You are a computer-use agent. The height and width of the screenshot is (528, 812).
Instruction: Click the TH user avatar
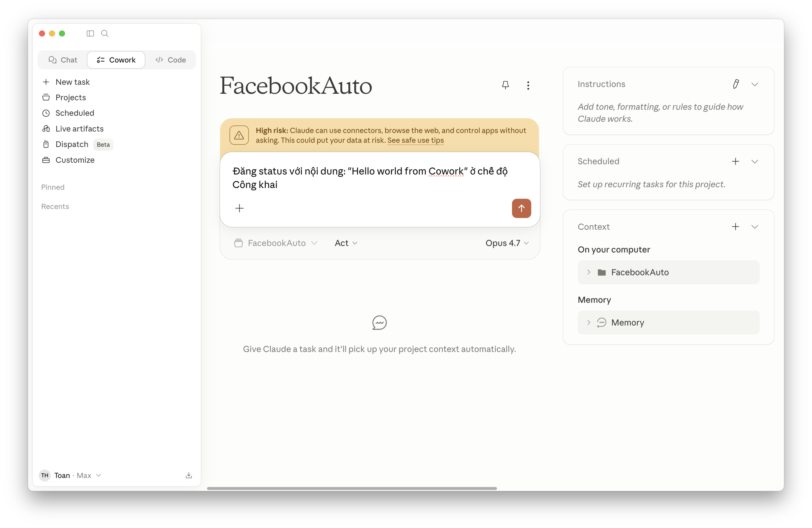[x=45, y=475]
